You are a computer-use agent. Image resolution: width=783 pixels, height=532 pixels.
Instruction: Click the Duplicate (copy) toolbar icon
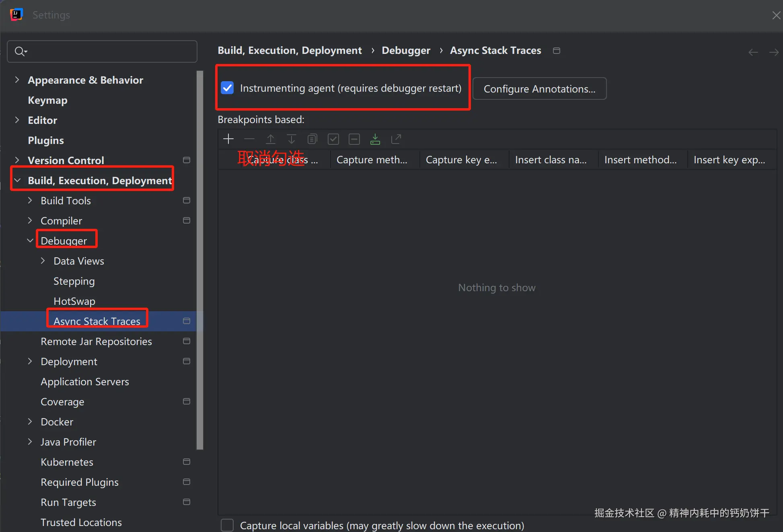pyautogui.click(x=312, y=139)
